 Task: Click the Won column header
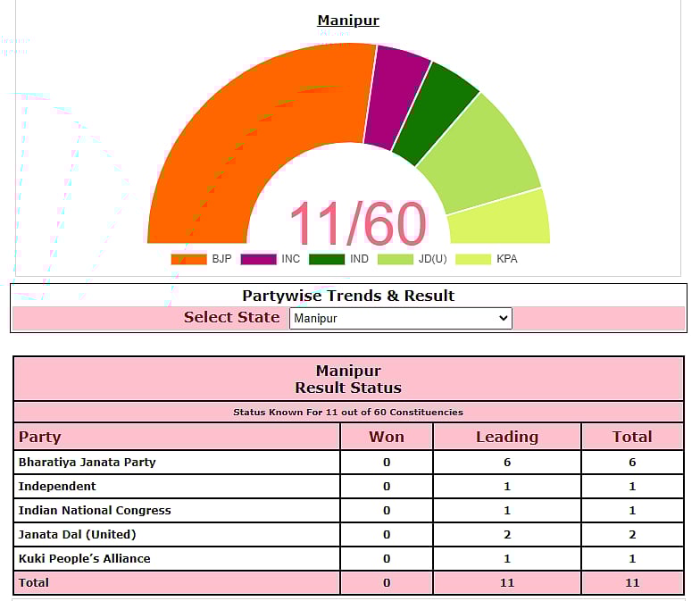point(387,437)
